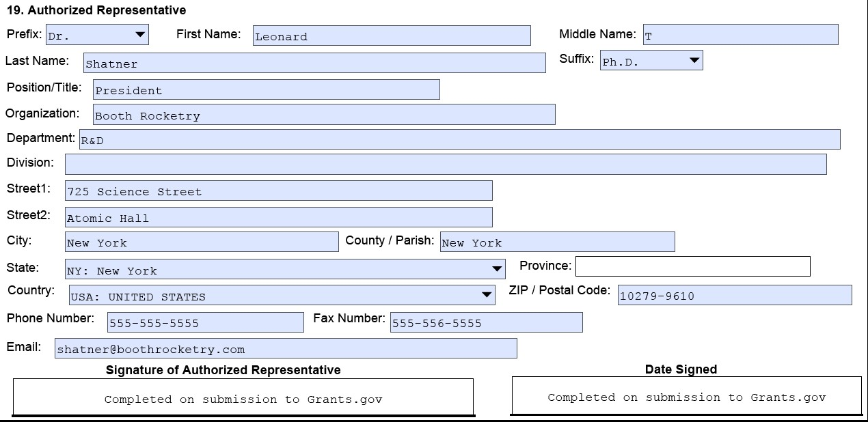Select the Fax Number field
The image size is (868, 422).
(x=487, y=322)
